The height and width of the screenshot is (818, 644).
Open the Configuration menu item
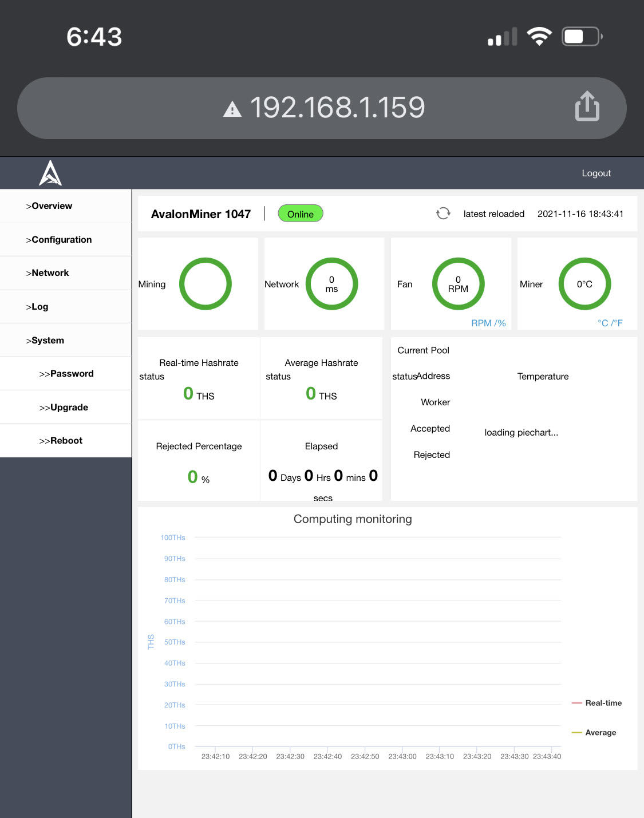click(x=66, y=240)
